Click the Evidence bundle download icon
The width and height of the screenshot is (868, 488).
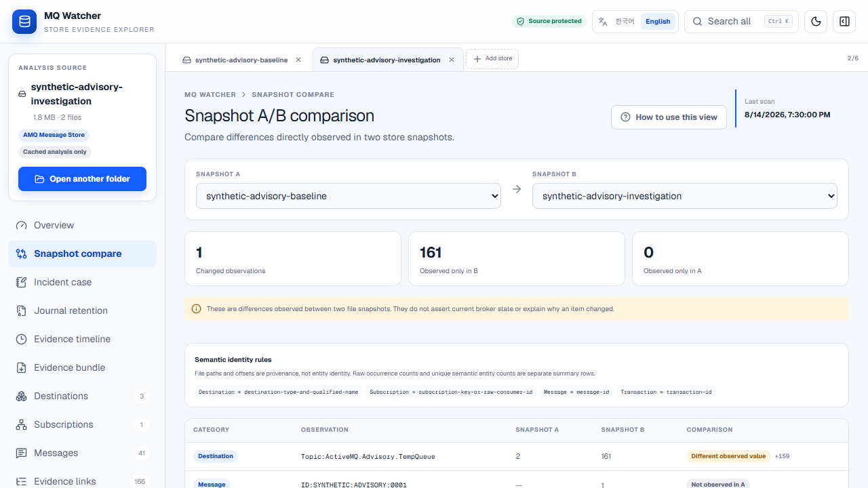click(x=22, y=367)
